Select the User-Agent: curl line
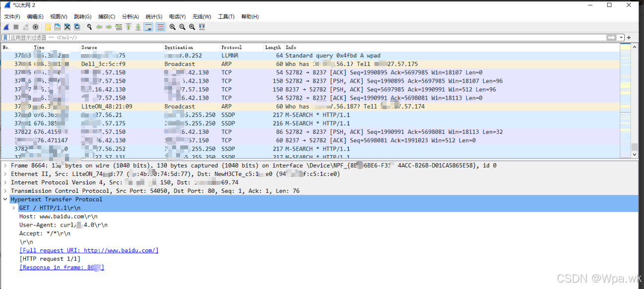This screenshot has height=289, width=644. point(64,225)
